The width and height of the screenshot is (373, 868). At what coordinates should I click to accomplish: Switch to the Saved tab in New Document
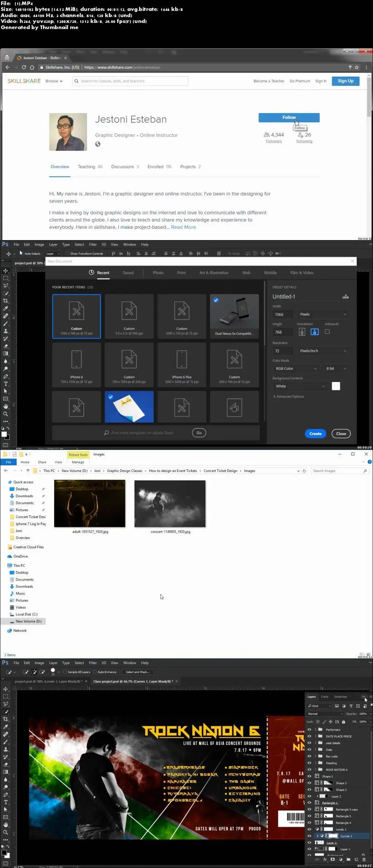[x=128, y=273]
